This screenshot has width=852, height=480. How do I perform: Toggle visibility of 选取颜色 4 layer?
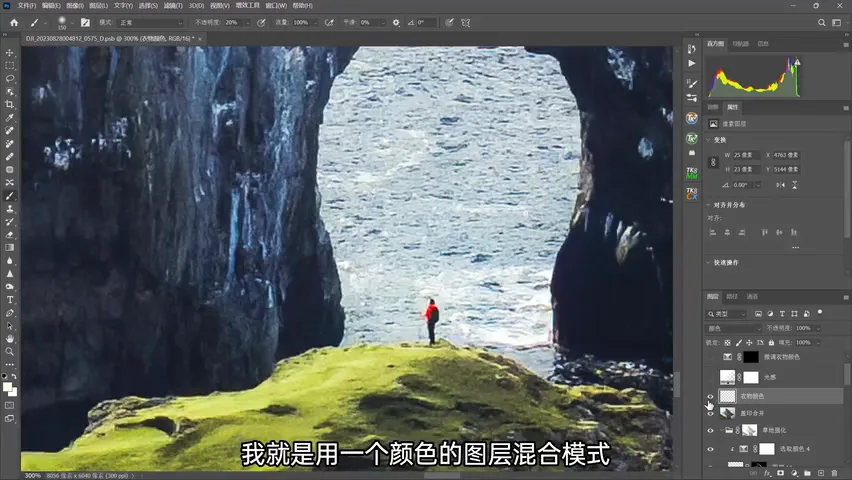pyautogui.click(x=710, y=449)
